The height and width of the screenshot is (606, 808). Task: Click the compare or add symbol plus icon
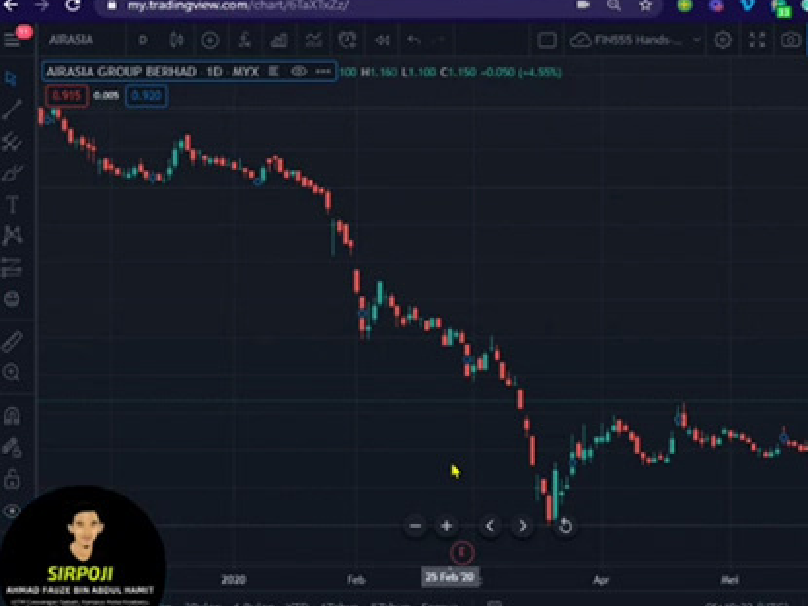[210, 40]
